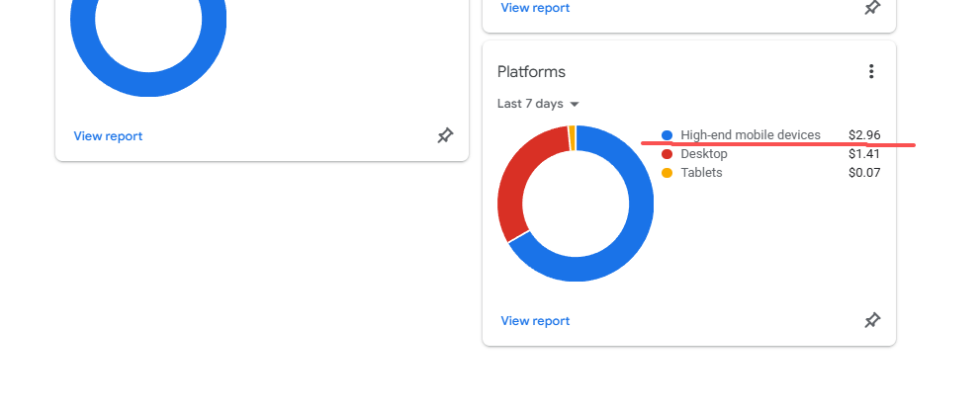Open the Last 7 days dropdown

click(x=538, y=104)
